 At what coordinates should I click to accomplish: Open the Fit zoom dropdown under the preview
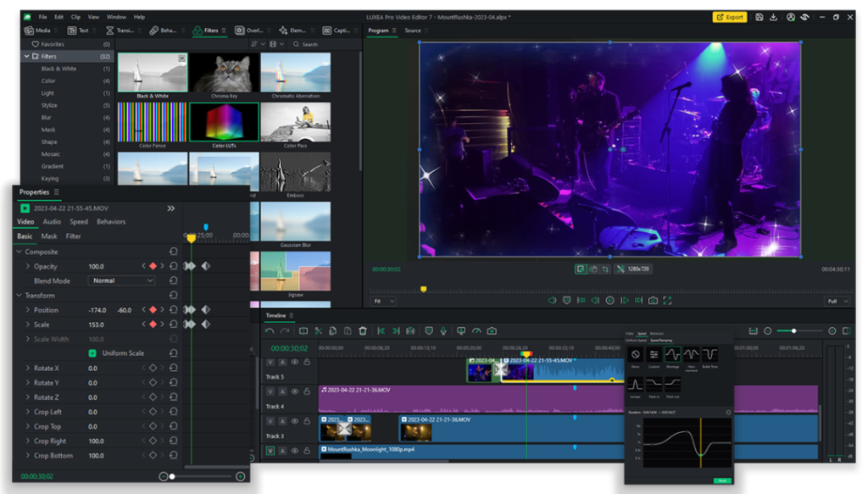pos(384,301)
